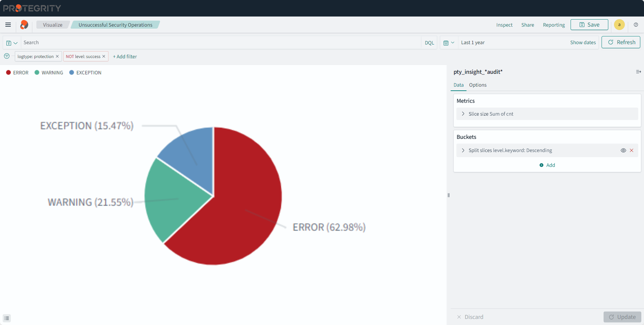Open the change all filters menu icon
Viewport: 644px width, 325px height.
7,56
